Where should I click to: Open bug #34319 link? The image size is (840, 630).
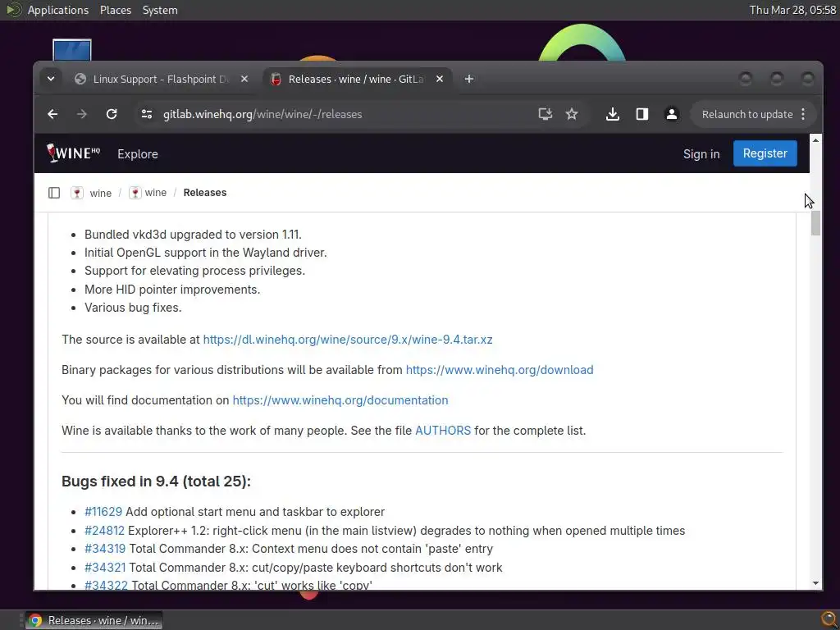tap(105, 549)
